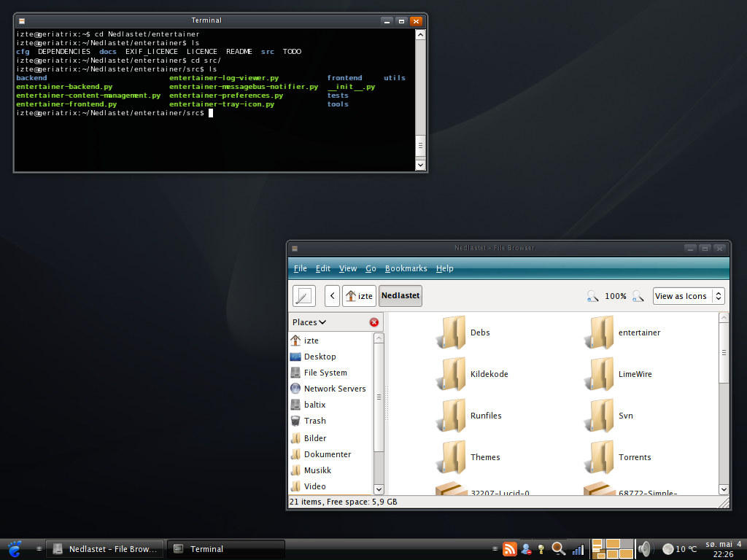Viewport: 747px width, 560px height.
Task: Select the entertainer folder icon
Action: click(599, 332)
